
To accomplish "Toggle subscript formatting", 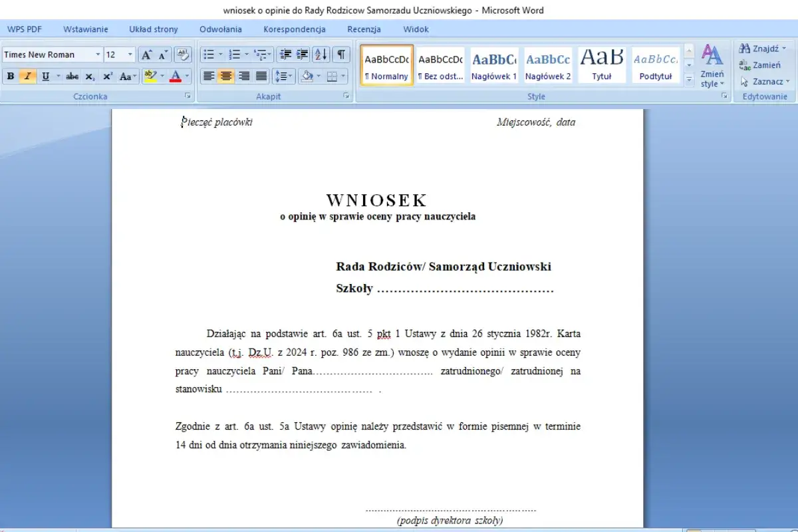I will (x=90, y=76).
